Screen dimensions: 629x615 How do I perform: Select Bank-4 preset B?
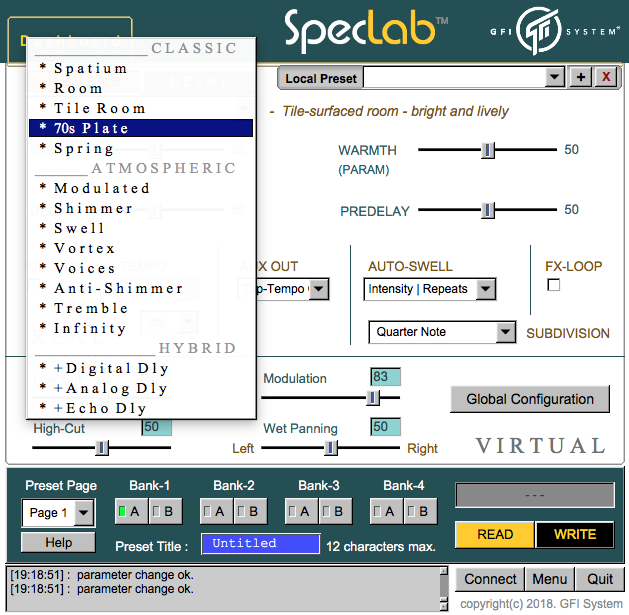pyautogui.click(x=420, y=511)
